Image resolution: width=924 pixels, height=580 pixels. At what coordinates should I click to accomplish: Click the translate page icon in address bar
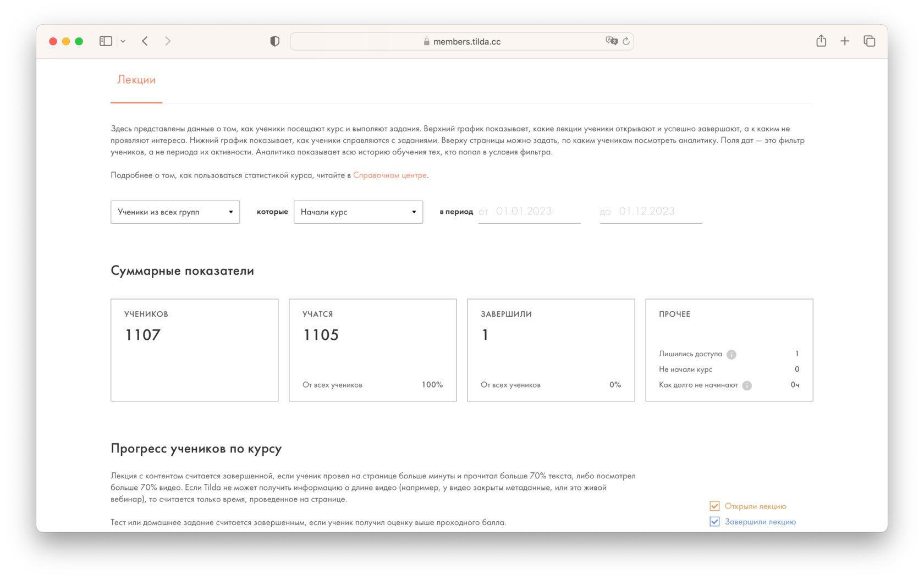point(611,41)
